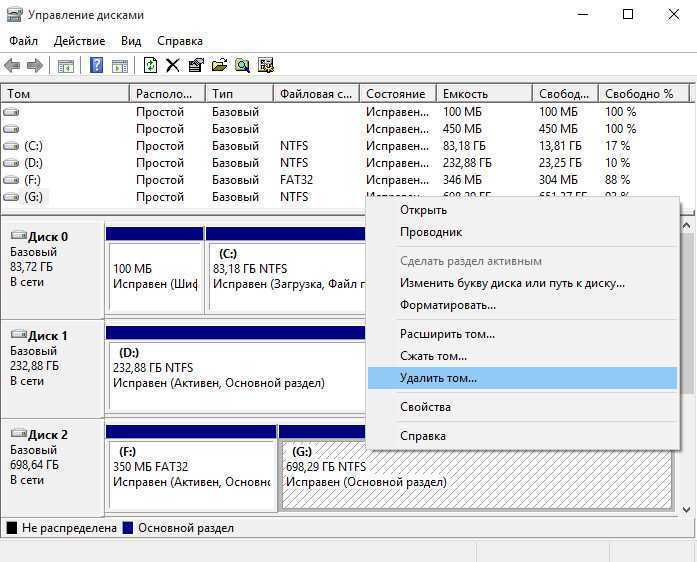Select the drive icon of volume (D:)
The image size is (697, 562).
[11, 163]
